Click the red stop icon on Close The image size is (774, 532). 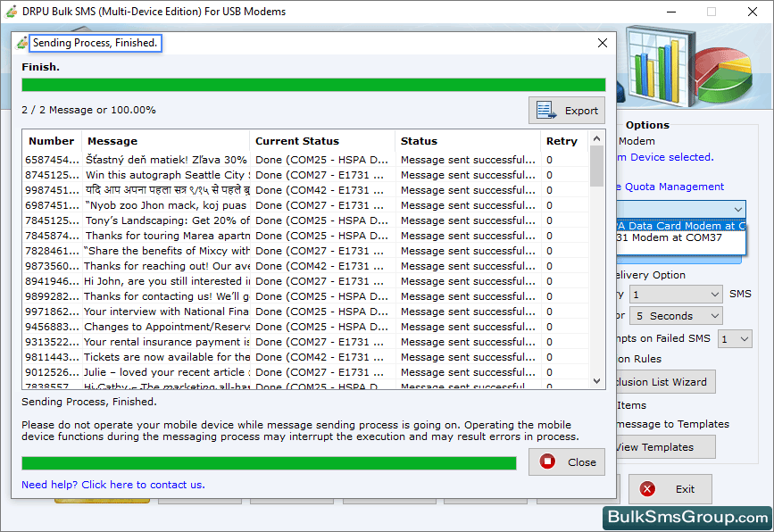pyautogui.click(x=547, y=461)
